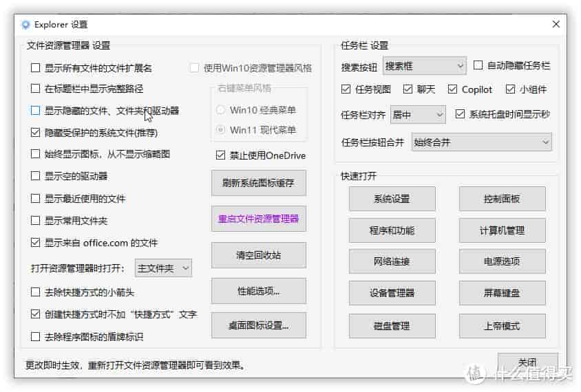
Task: Open 上帝模式 button
Action: pyautogui.click(x=502, y=326)
